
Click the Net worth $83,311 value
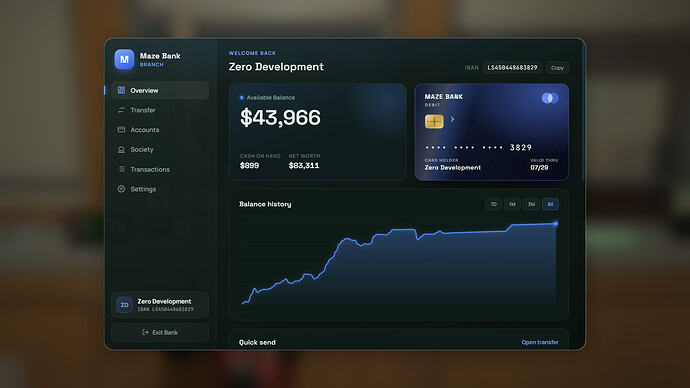304,165
